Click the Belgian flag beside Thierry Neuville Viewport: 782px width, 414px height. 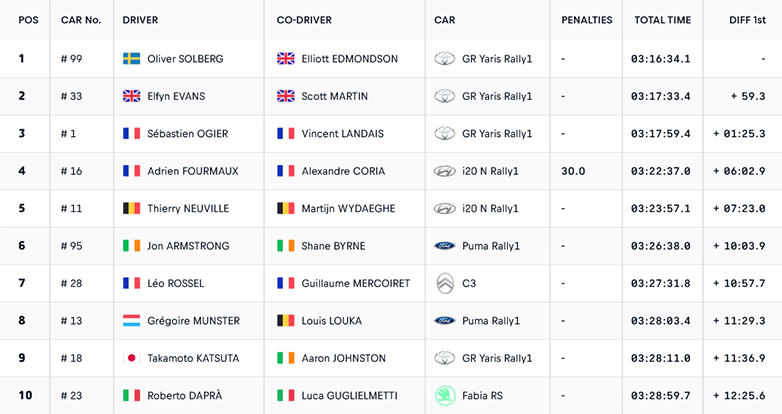coord(131,209)
